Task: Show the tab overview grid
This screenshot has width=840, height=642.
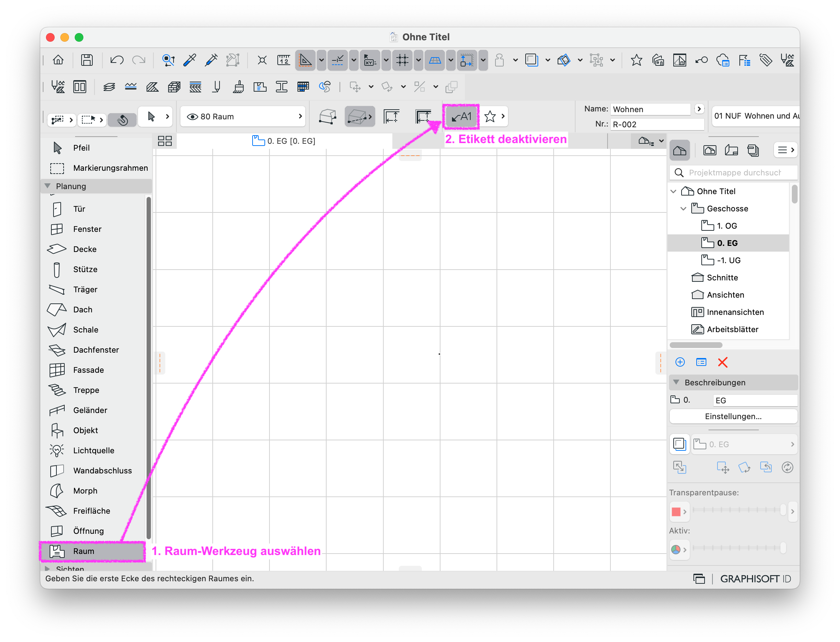Action: [165, 141]
